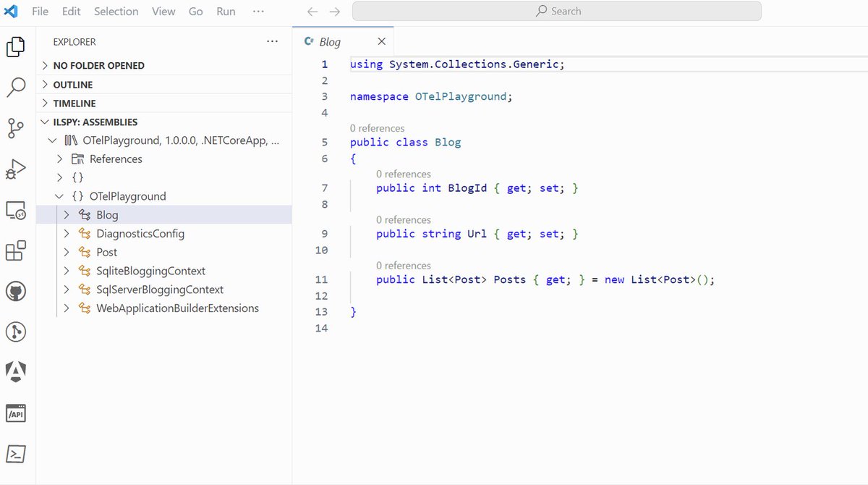The width and height of the screenshot is (868, 485).
Task: Click the OTelPlayground assembly library icon
Action: coord(71,140)
